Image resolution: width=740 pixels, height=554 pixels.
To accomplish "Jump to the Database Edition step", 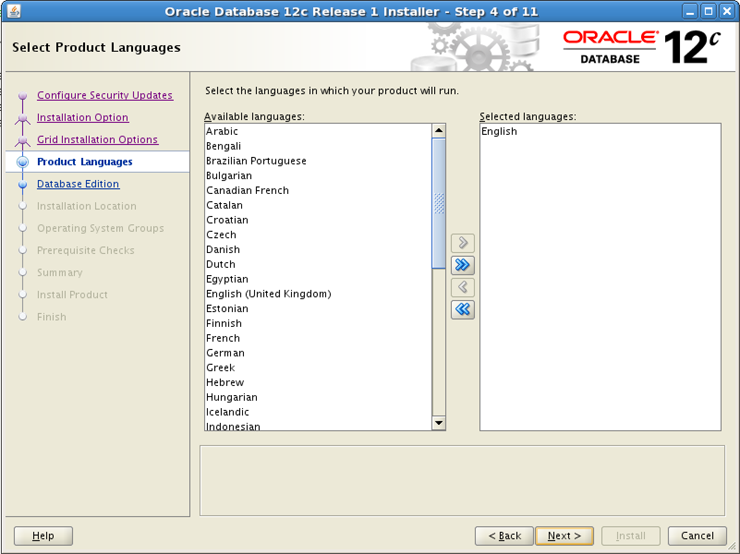I will click(x=78, y=184).
